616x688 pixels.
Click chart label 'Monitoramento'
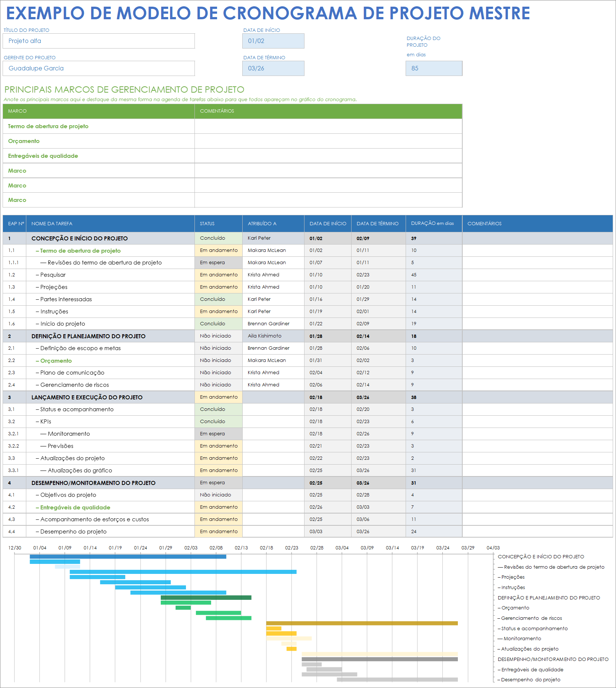click(x=519, y=639)
